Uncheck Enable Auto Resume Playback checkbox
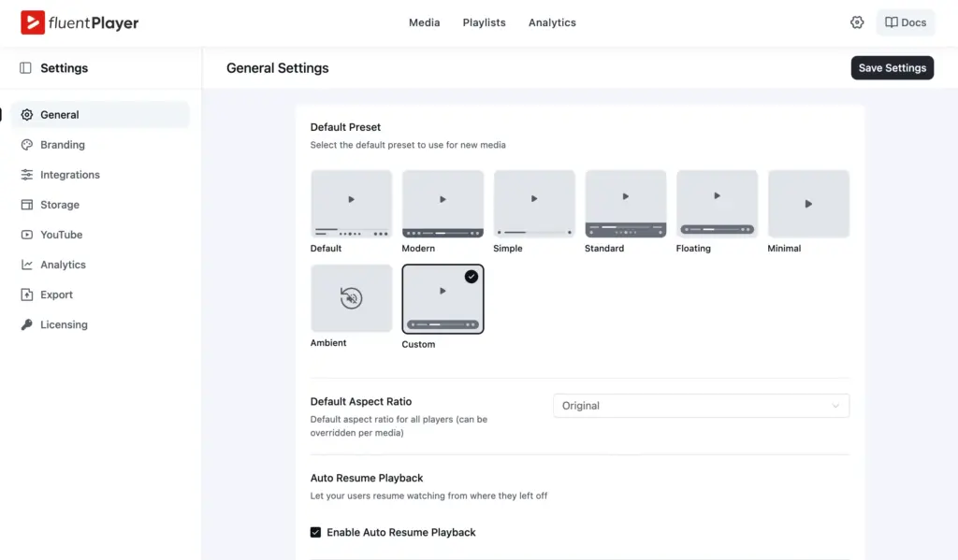This screenshot has width=958, height=560. (x=315, y=533)
